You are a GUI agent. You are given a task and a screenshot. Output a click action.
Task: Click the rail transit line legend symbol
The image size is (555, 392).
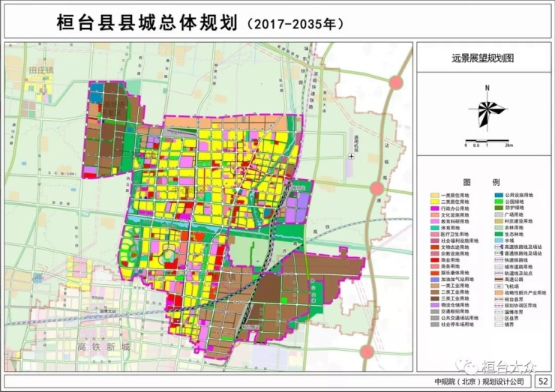coord(499,273)
